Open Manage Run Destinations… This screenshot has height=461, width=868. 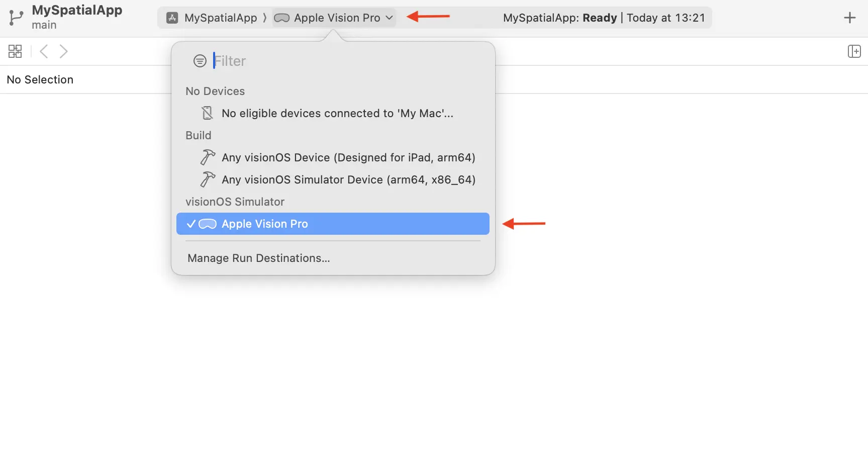(x=259, y=258)
